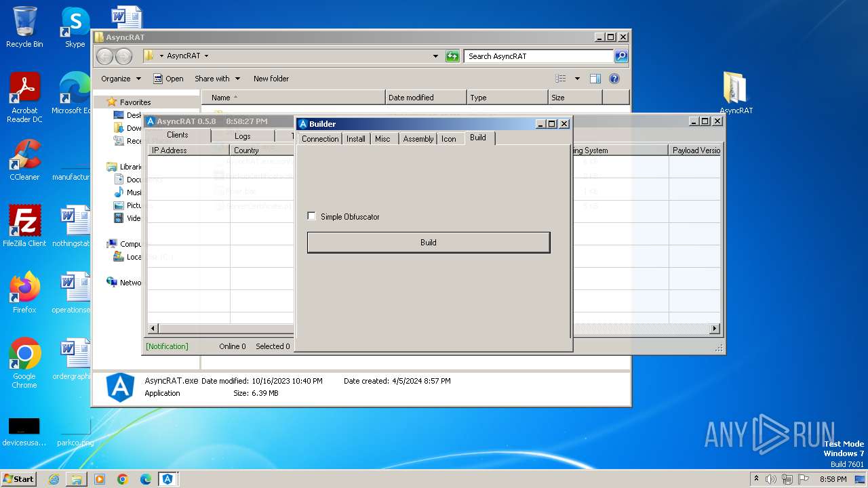
Task: Click the volume icon in system tray
Action: pyautogui.click(x=770, y=479)
